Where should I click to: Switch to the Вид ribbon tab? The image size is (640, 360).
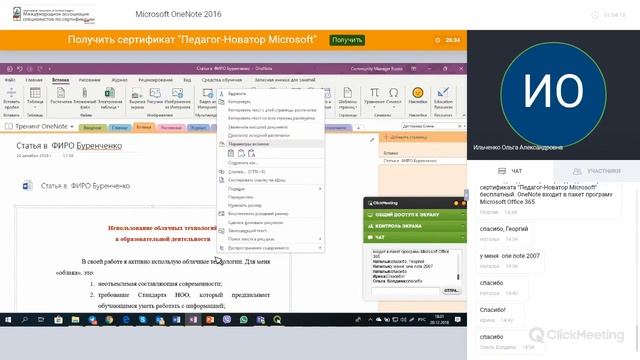187,80
